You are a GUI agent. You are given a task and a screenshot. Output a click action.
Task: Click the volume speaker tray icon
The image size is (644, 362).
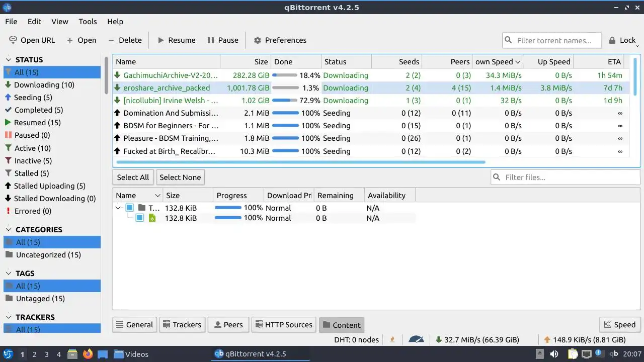coord(554,354)
